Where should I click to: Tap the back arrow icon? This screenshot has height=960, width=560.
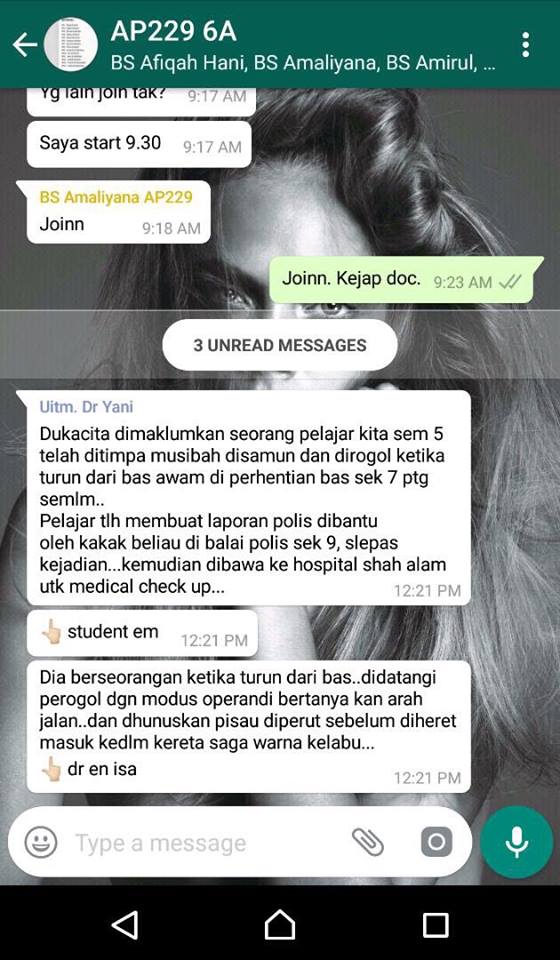pyautogui.click(x=24, y=45)
